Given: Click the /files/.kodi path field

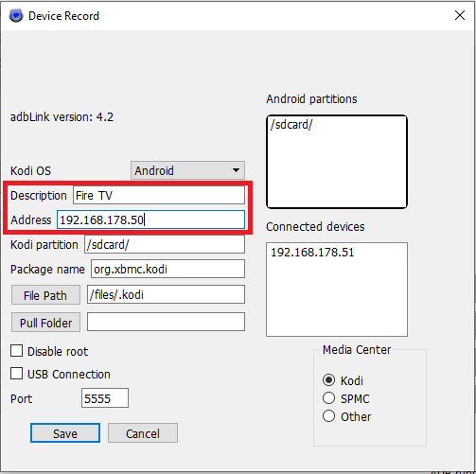Looking at the screenshot, I should tap(166, 294).
